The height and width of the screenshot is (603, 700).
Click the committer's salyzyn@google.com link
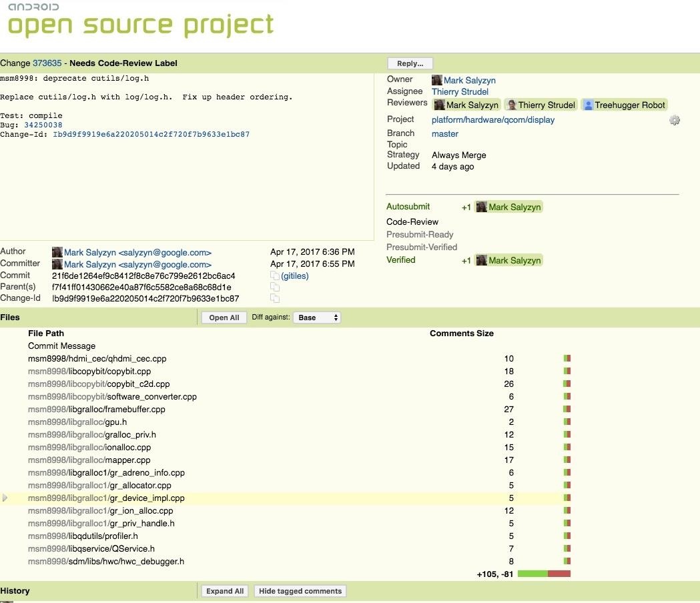[x=137, y=264]
